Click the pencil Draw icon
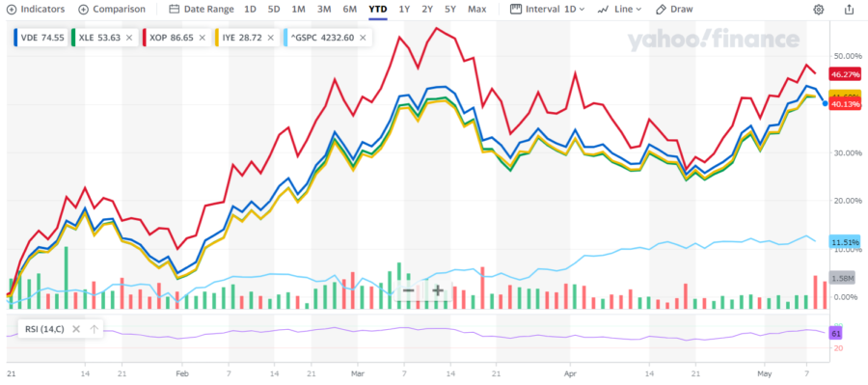The image size is (868, 385). [x=661, y=10]
